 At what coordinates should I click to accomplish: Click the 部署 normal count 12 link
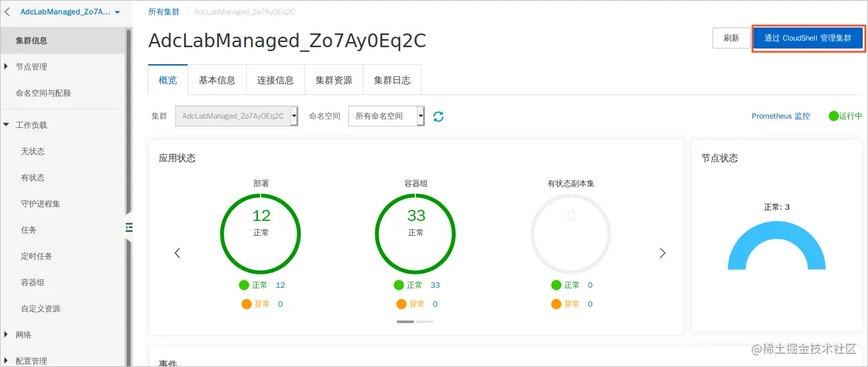(280, 285)
